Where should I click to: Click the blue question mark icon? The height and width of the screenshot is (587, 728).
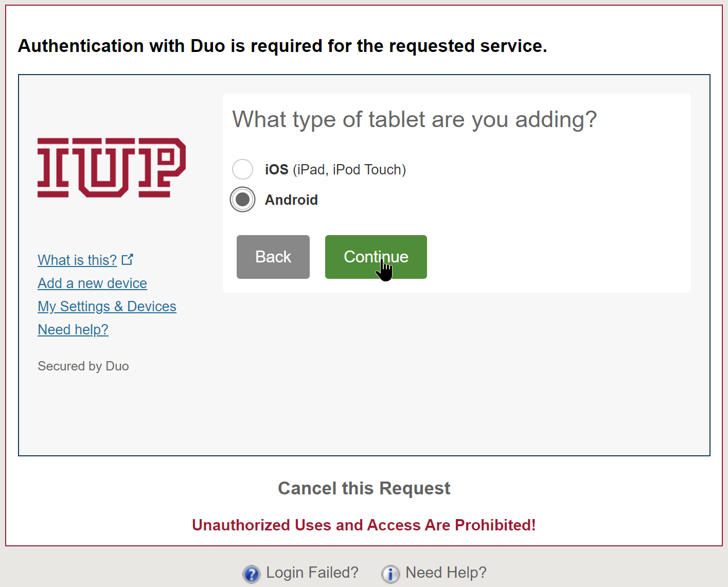point(252,574)
